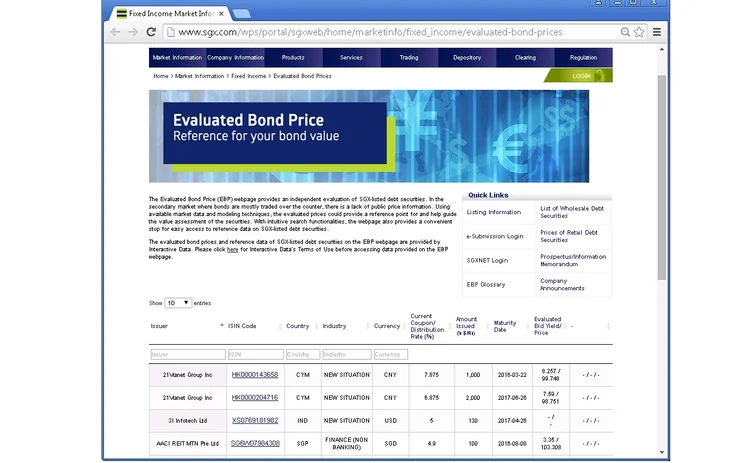Open Company Announcements quick link
This screenshot has width=750, height=463.
tap(562, 285)
